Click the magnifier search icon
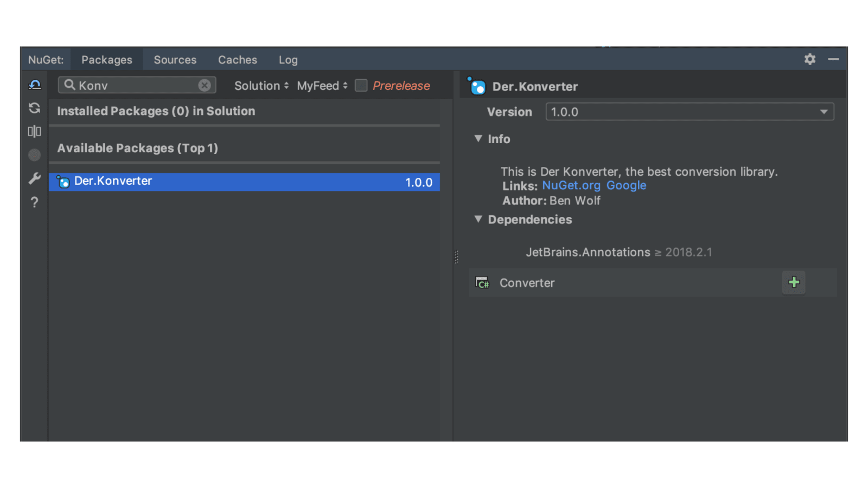868x488 pixels. (69, 85)
